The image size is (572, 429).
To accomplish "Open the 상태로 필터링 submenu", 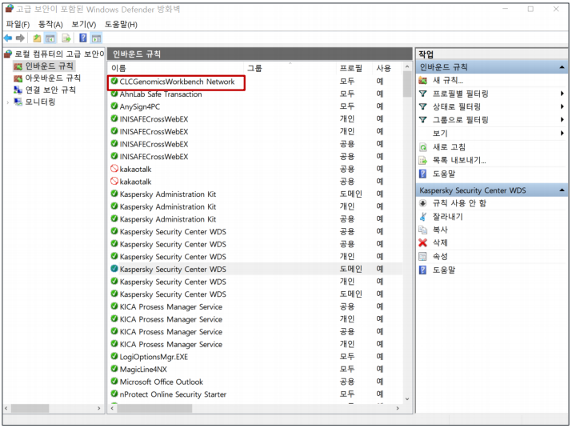I will [x=456, y=107].
